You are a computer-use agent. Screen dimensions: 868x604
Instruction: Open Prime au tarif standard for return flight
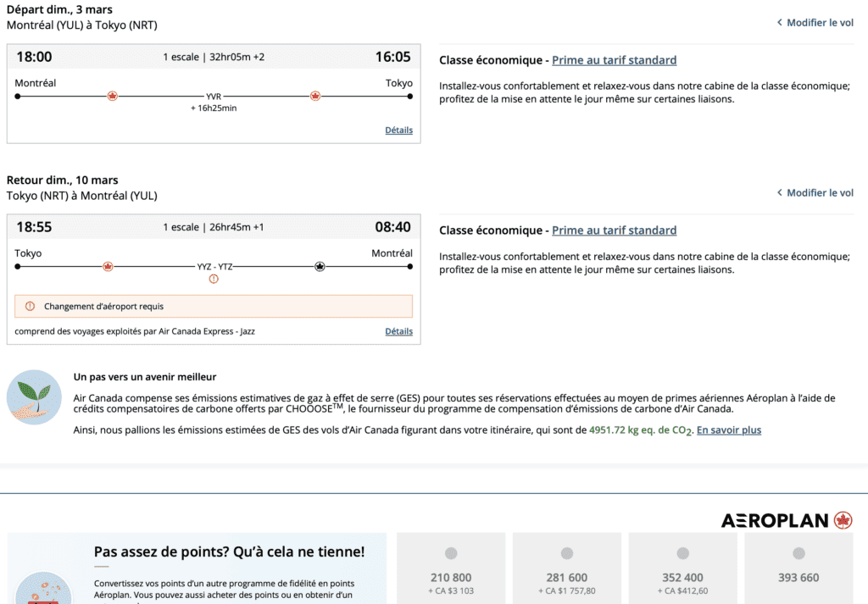tap(614, 230)
